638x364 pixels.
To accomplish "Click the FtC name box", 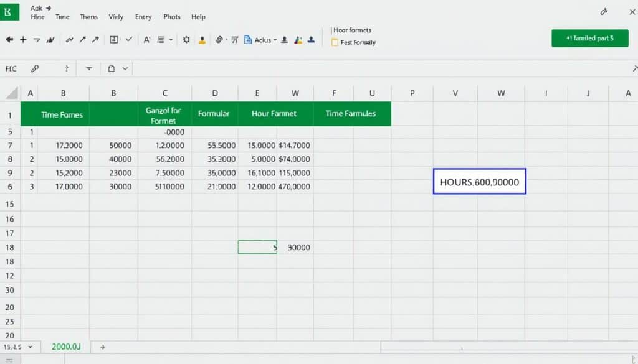I will 11,68.
